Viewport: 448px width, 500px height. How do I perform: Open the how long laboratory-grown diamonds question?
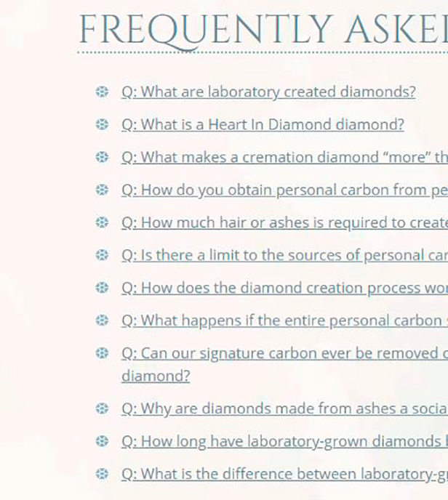pos(284,442)
